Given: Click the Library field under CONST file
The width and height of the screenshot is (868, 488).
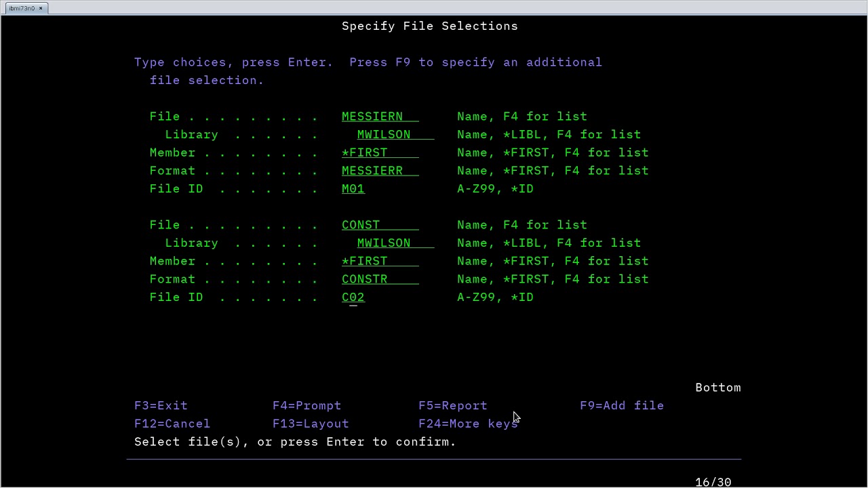Looking at the screenshot, I should [395, 243].
